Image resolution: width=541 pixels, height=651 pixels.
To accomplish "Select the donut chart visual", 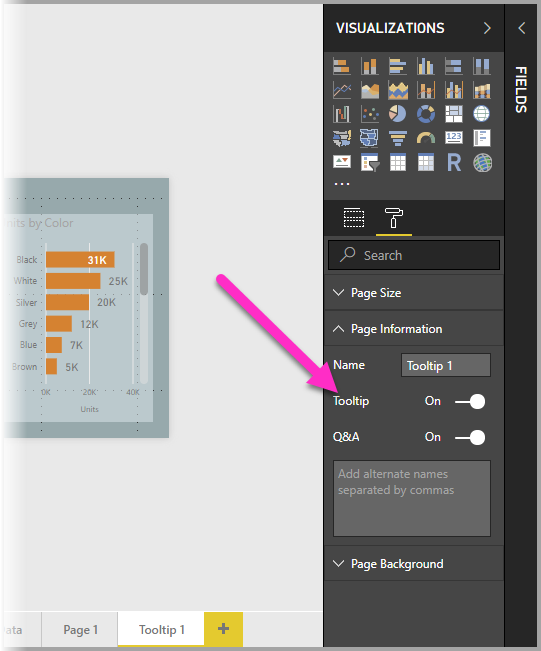I will (x=426, y=114).
